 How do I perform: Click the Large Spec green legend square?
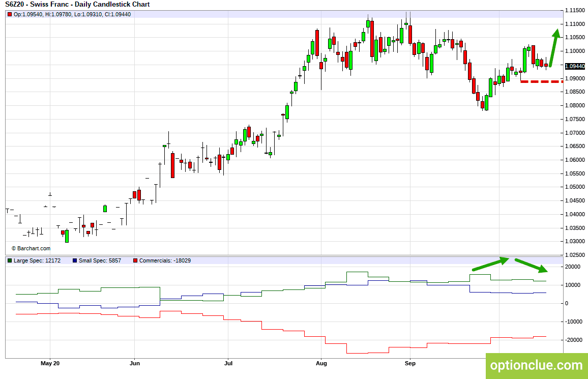[x=10, y=260]
